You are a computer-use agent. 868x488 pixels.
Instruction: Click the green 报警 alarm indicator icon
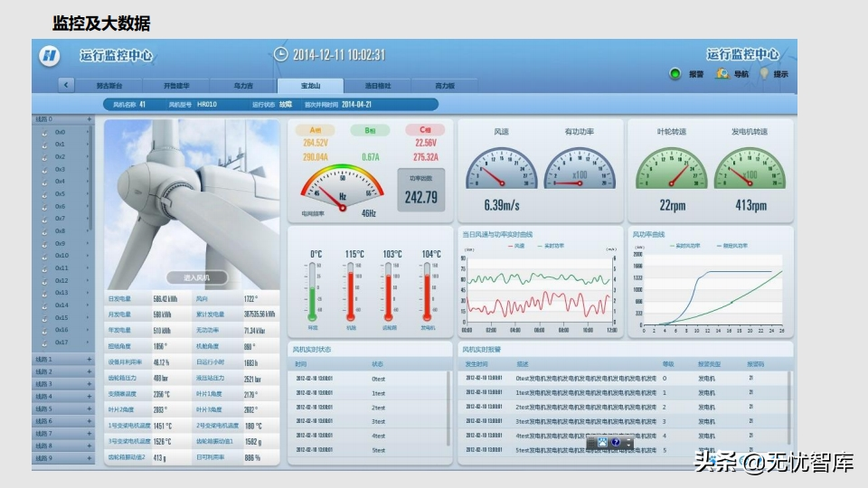tap(675, 74)
